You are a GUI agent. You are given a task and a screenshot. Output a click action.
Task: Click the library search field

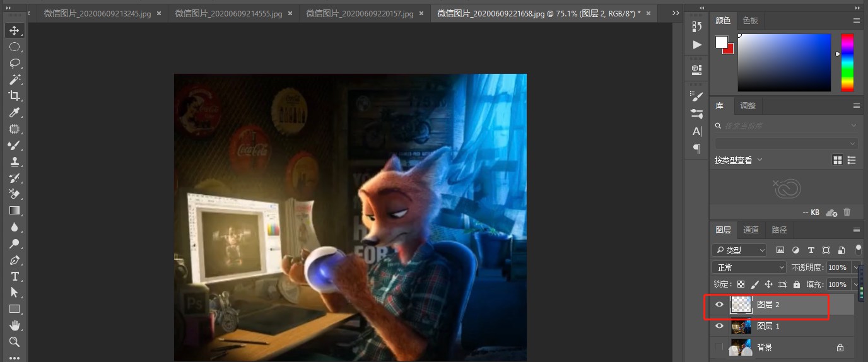(786, 126)
